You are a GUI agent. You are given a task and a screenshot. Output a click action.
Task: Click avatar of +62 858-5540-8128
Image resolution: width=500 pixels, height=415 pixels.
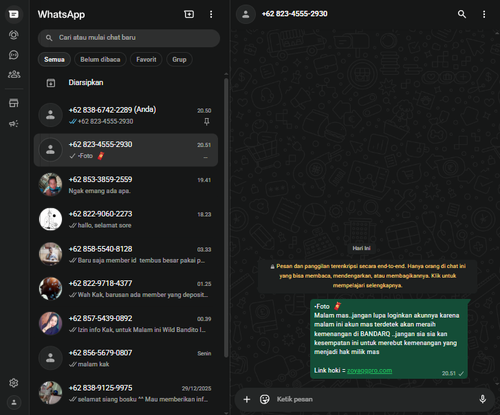tap(50, 254)
